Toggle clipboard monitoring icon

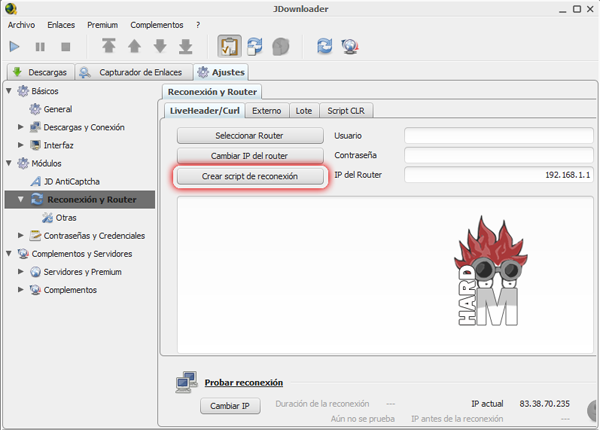(229, 46)
